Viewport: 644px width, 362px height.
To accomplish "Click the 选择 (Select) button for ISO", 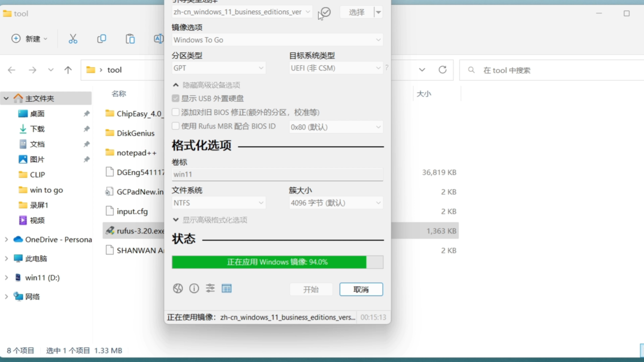I will 356,12.
